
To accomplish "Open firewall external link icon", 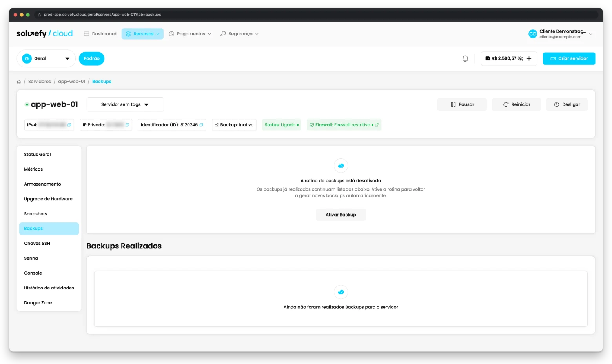I will tap(377, 125).
